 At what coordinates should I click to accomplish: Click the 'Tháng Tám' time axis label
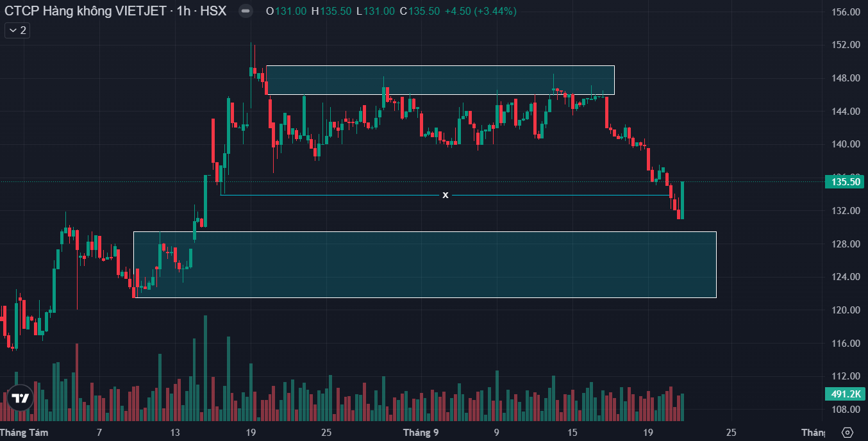(26, 433)
